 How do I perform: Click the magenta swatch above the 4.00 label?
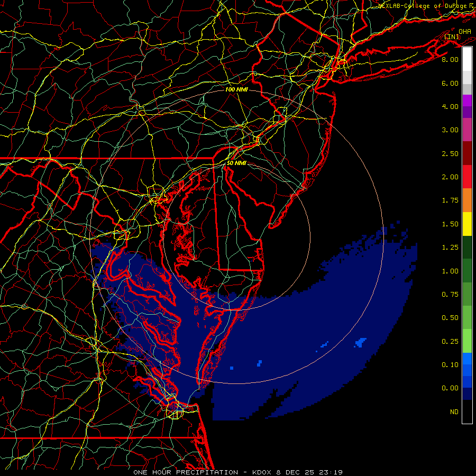[467, 100]
